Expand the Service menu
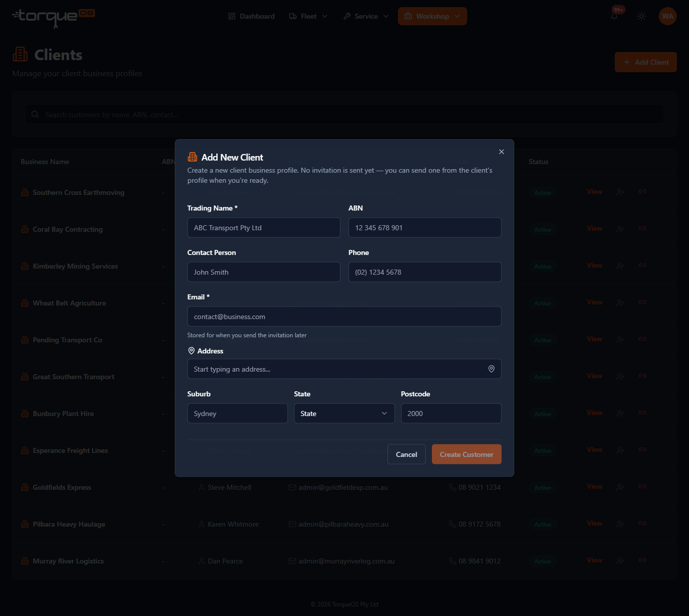Screen dimensions: 689x616 366,16
